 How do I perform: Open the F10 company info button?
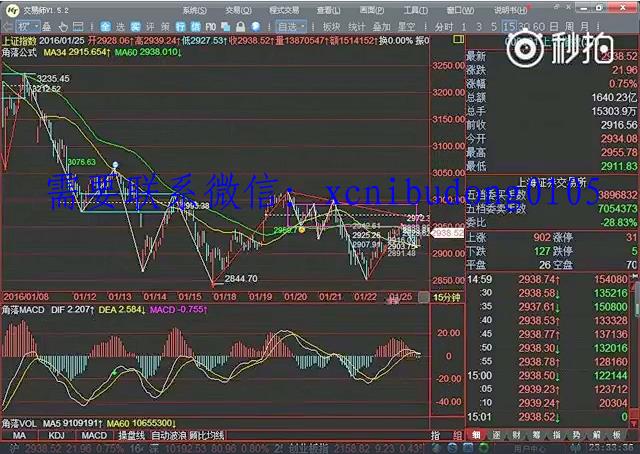tap(211, 27)
